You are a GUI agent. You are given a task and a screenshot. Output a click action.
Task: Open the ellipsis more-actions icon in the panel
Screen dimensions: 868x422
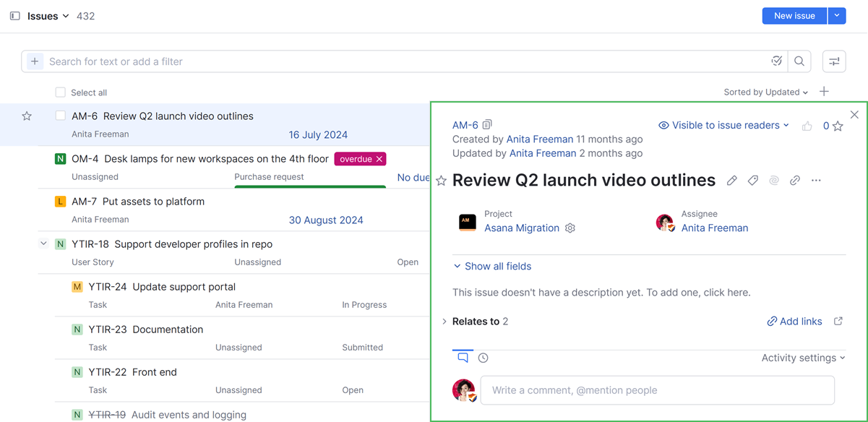816,180
